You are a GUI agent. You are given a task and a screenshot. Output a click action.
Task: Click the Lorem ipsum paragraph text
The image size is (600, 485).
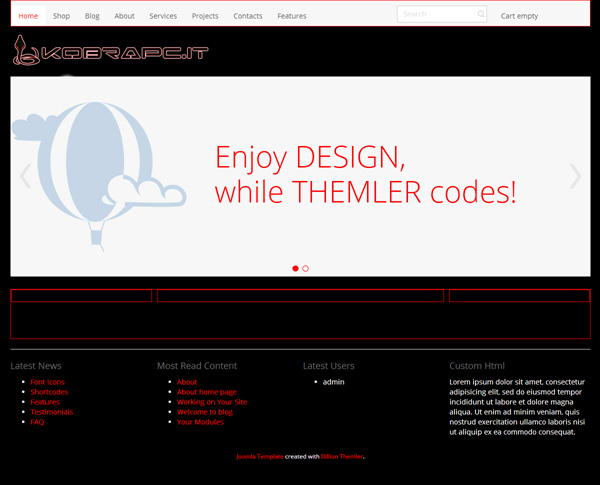(517, 407)
